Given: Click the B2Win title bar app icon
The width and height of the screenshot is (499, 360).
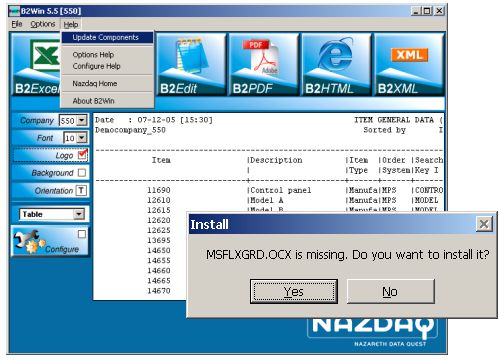Looking at the screenshot, I should tap(14, 11).
